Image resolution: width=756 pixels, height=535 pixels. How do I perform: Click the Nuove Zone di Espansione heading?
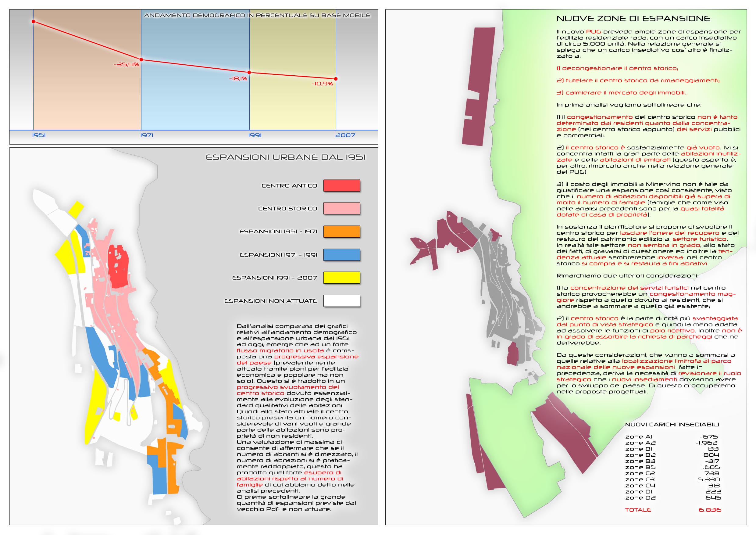tap(633, 19)
